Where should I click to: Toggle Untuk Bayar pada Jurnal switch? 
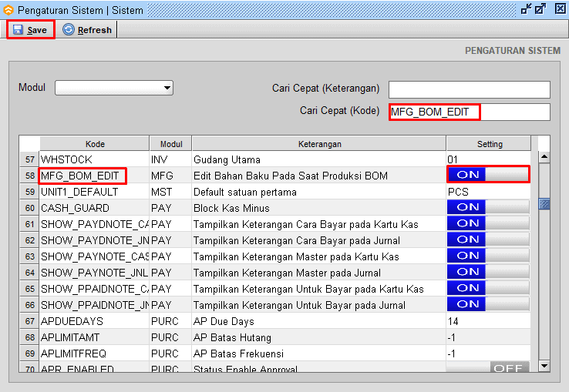tap(488, 304)
